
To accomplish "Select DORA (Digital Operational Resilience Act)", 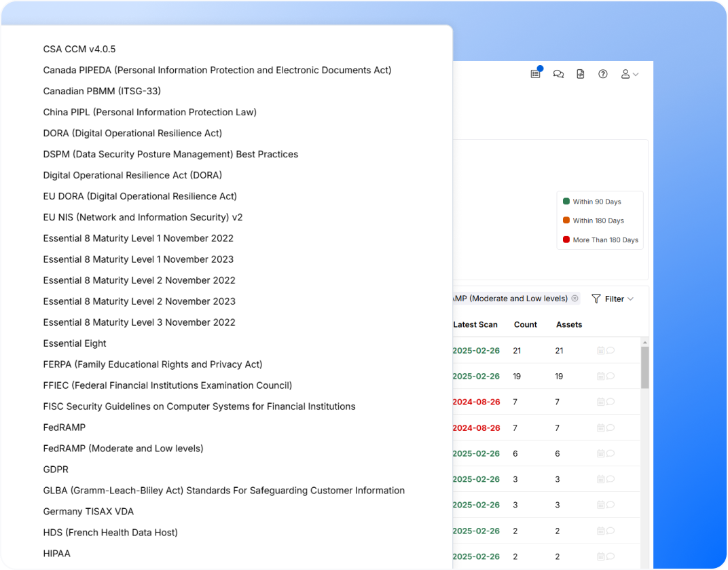I will click(132, 133).
